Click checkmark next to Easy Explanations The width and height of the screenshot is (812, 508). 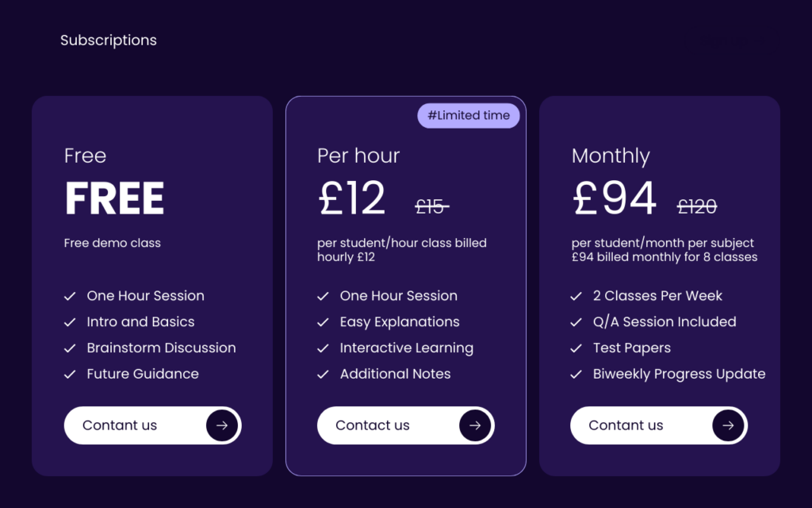pyautogui.click(x=324, y=322)
